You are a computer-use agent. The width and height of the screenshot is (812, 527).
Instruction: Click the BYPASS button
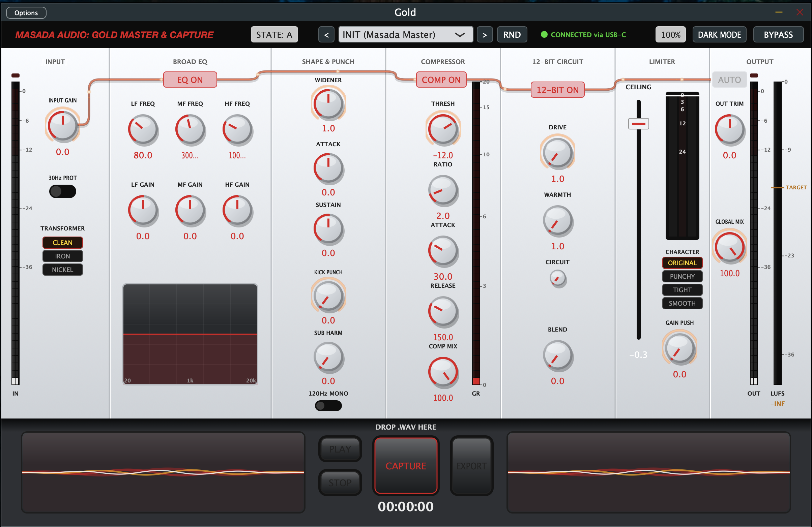coord(778,35)
